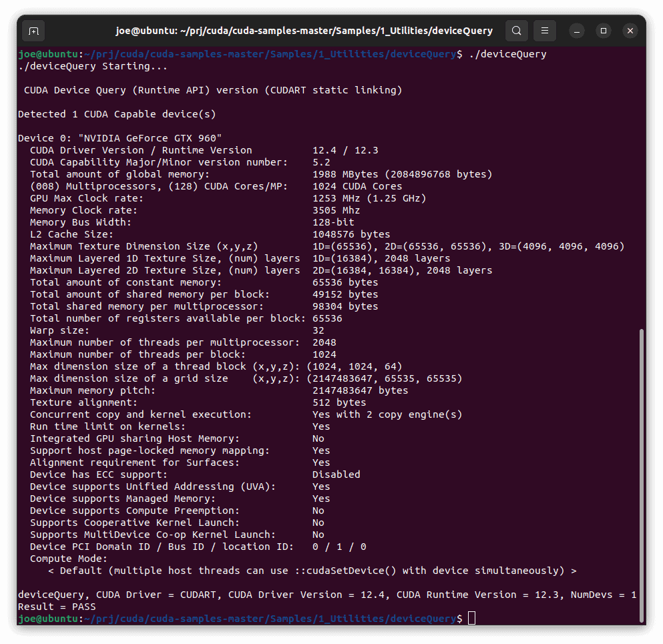Screen dimensions: 663x644
Task: Click 'Supports Cooperative Kernel Launch' label
Action: (x=135, y=523)
